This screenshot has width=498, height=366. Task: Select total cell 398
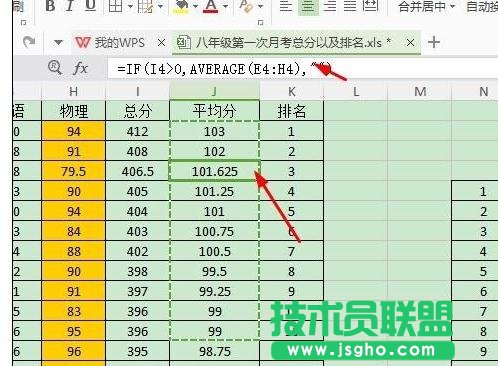tap(137, 271)
